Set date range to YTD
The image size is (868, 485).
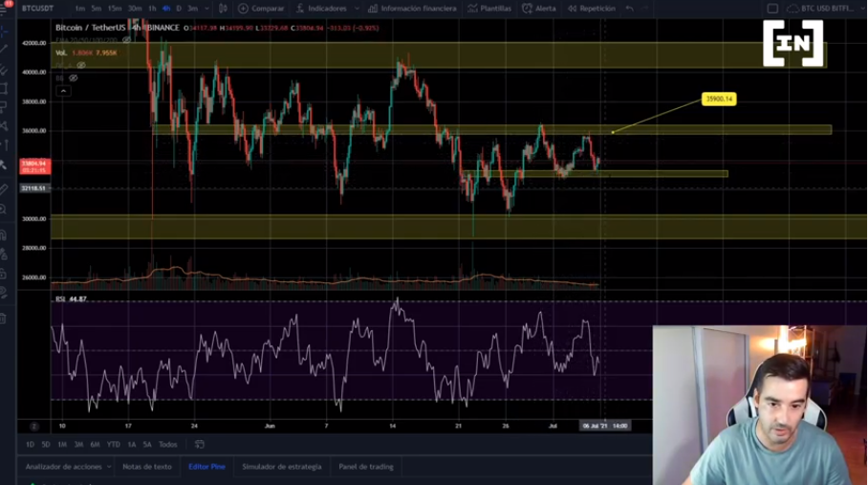coord(114,445)
